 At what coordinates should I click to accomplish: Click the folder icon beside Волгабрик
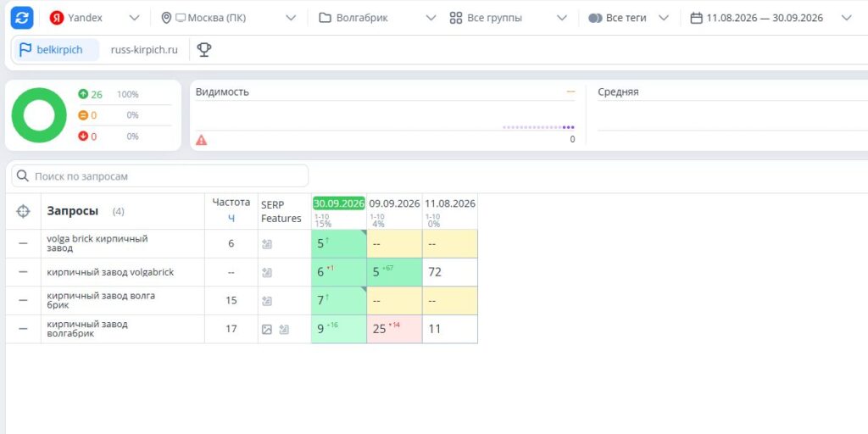tap(325, 18)
